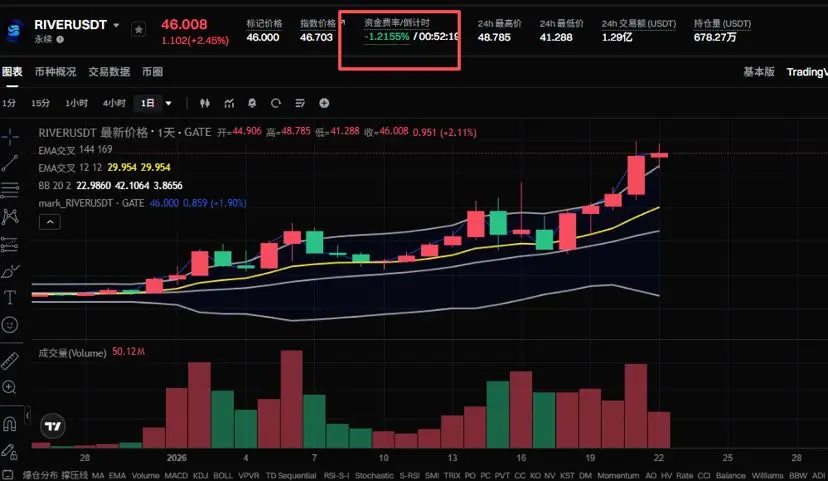Click the Gate exchange logo icon
Screen dimensions: 828x481
coord(14,31)
